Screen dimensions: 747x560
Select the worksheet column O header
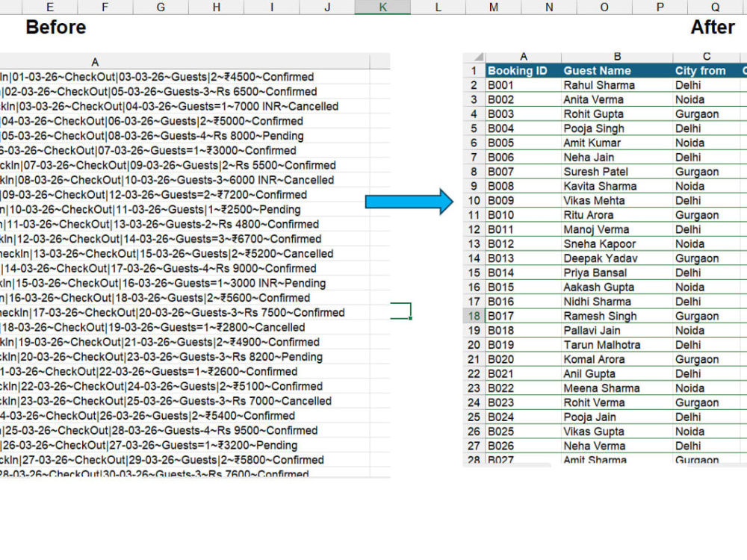[604, 7]
